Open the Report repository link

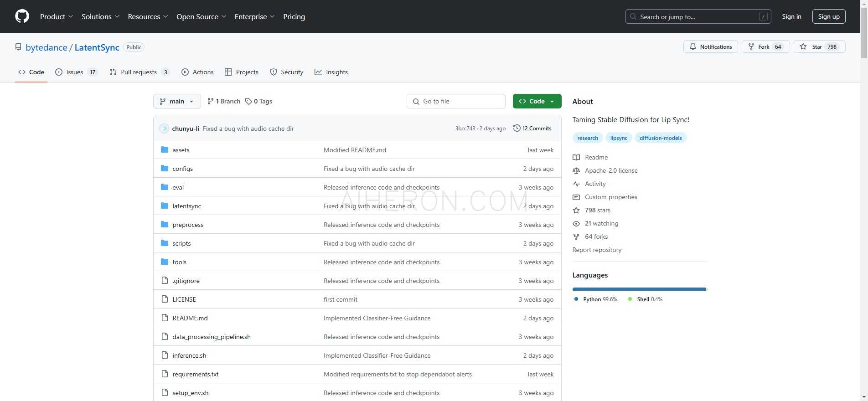tap(597, 250)
